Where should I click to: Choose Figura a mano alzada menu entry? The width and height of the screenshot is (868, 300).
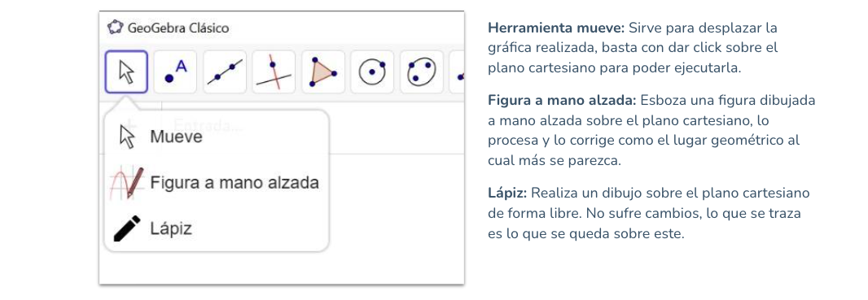coord(217,182)
